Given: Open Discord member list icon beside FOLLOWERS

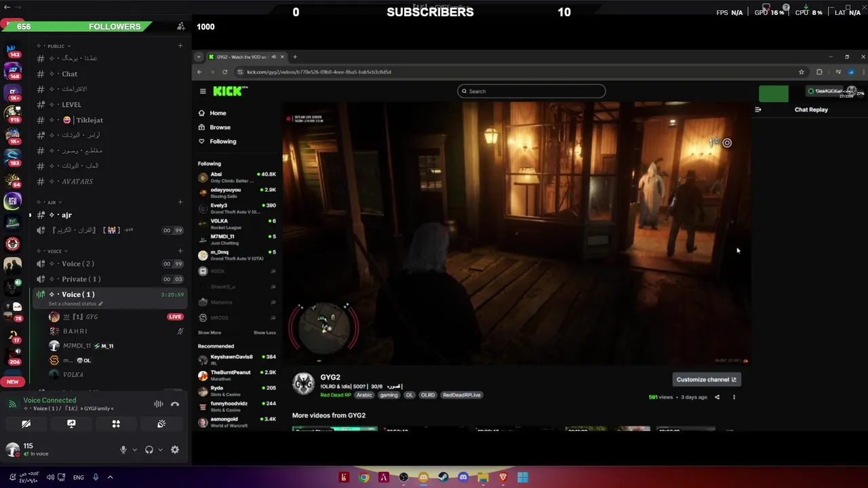Looking at the screenshot, I should pyautogui.click(x=180, y=26).
